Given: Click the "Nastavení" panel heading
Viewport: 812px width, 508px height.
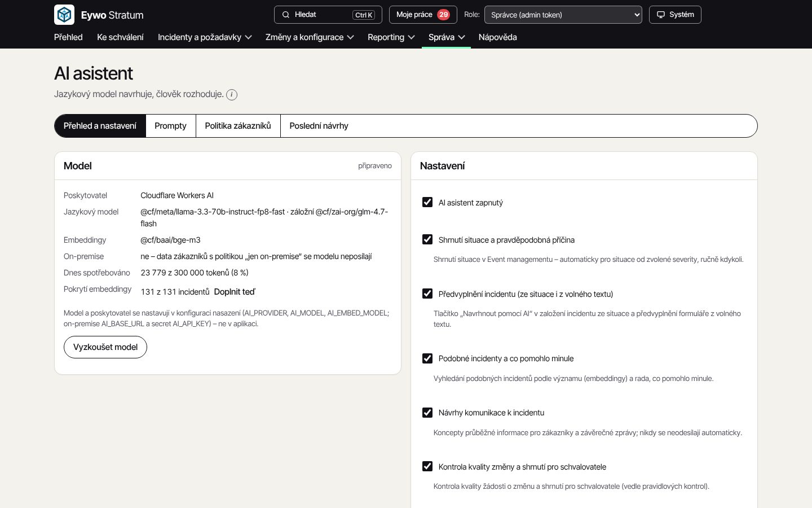Looking at the screenshot, I should tap(443, 166).
